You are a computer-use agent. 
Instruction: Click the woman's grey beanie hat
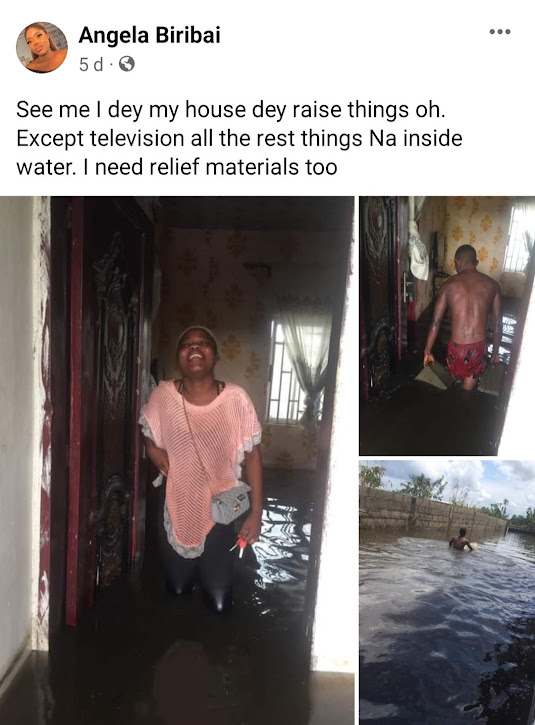[x=197, y=336]
